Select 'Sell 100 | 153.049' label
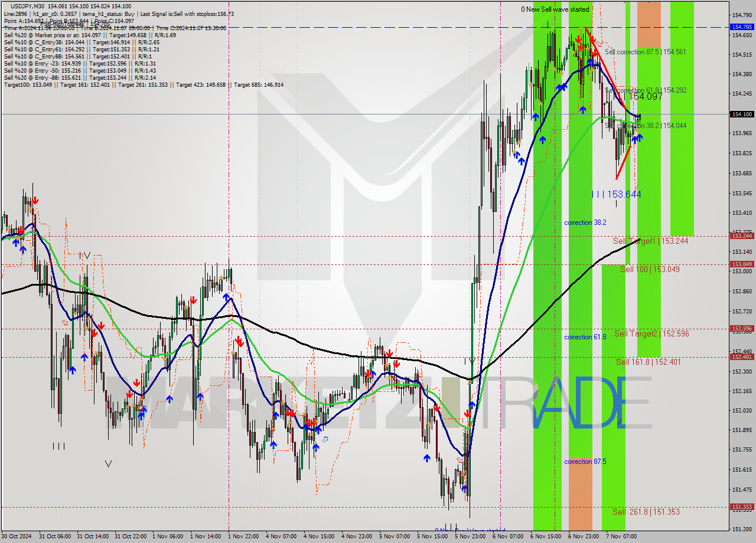 (x=650, y=269)
